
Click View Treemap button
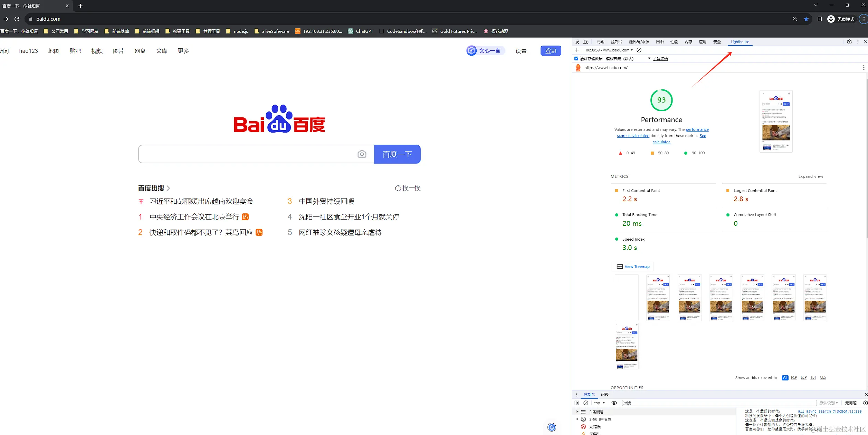(x=633, y=267)
